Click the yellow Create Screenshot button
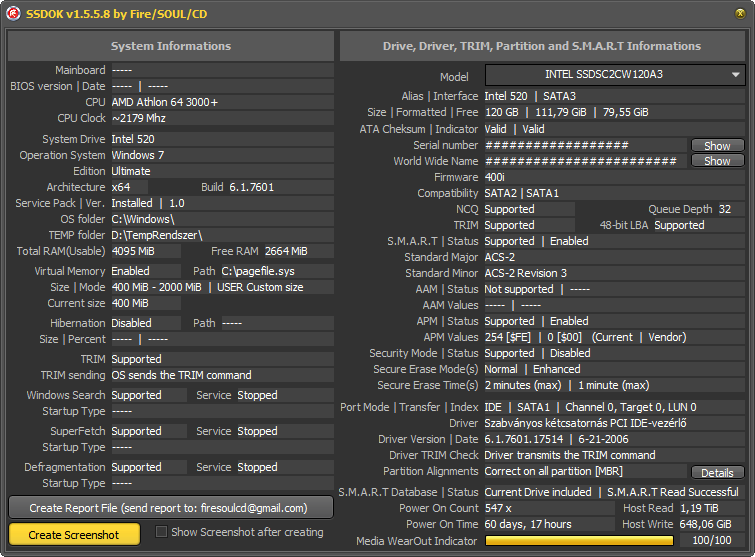Screen dimensions: 755x557 74,535
